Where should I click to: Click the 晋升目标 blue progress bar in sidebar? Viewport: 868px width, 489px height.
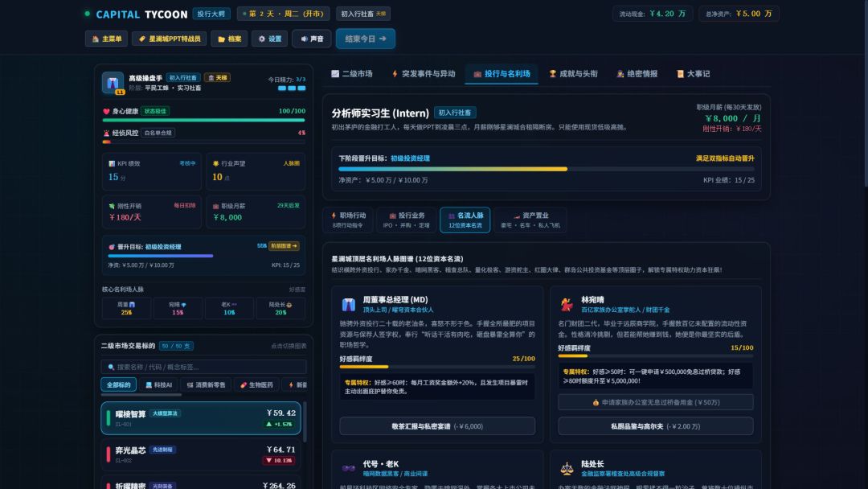click(203, 256)
